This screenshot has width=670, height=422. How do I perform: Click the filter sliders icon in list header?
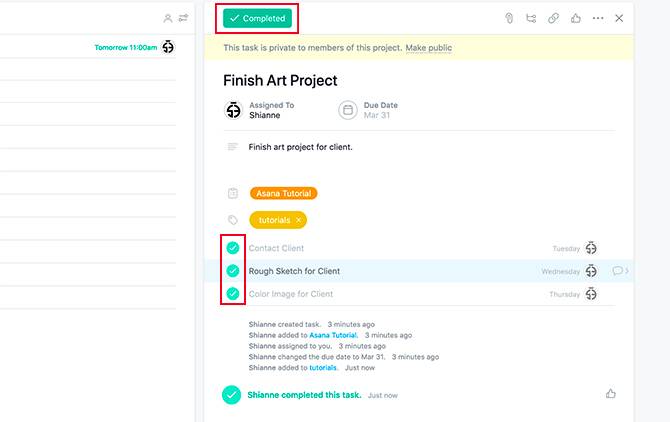(183, 18)
